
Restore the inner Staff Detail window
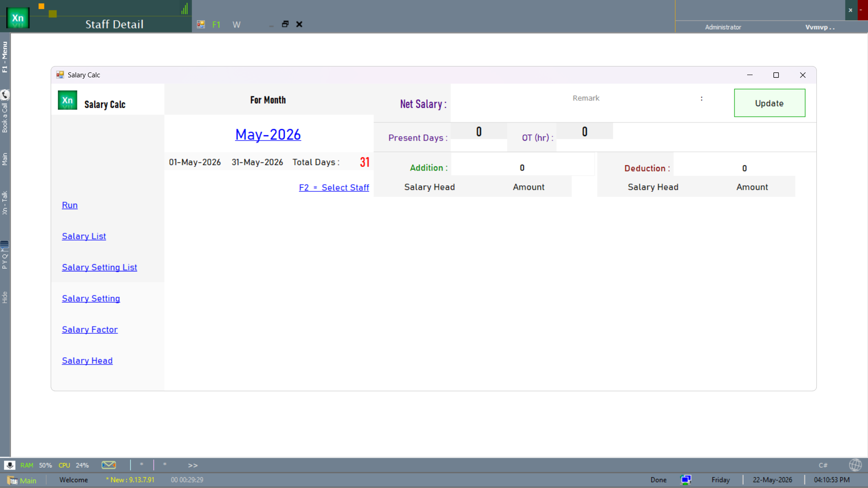point(285,24)
